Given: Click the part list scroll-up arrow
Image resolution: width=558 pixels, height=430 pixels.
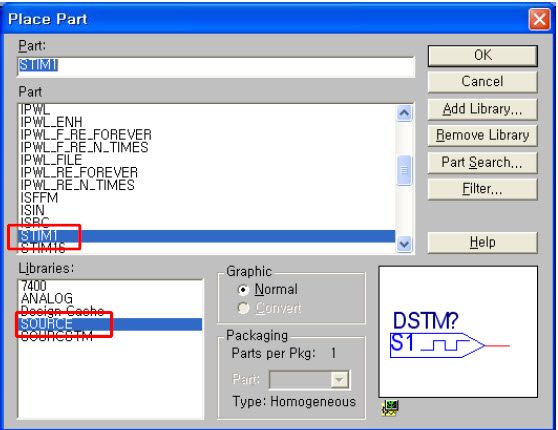Looking at the screenshot, I should pyautogui.click(x=404, y=114).
